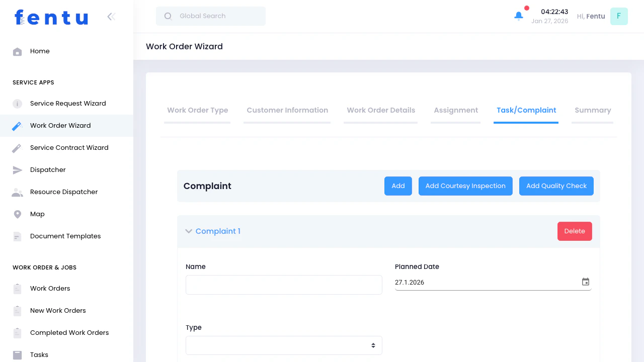Select the Dispatcher icon in the sidebar
The height and width of the screenshot is (362, 644).
coord(17,169)
